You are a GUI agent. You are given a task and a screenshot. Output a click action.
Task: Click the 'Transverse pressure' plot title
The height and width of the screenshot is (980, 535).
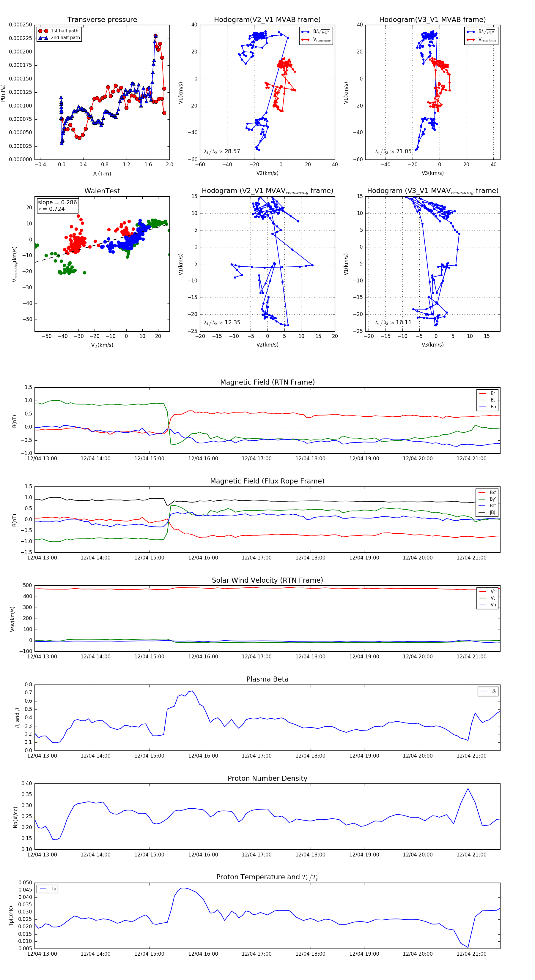click(x=102, y=20)
